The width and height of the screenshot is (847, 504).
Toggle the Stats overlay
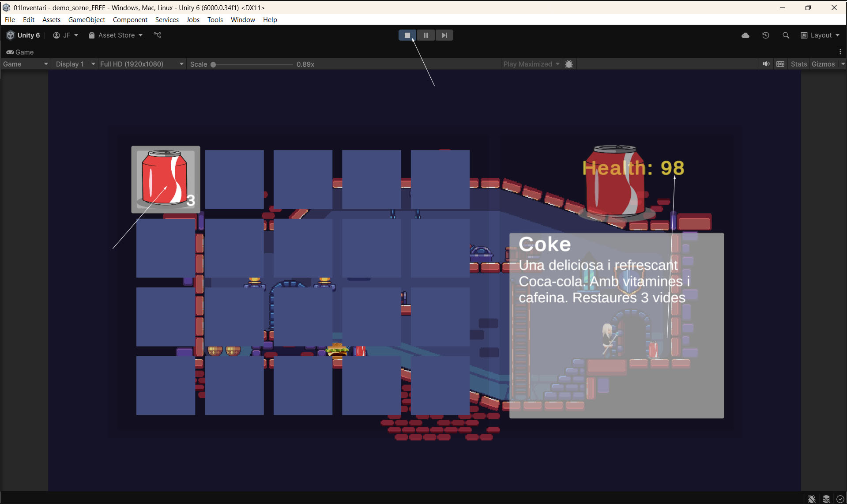(x=798, y=64)
